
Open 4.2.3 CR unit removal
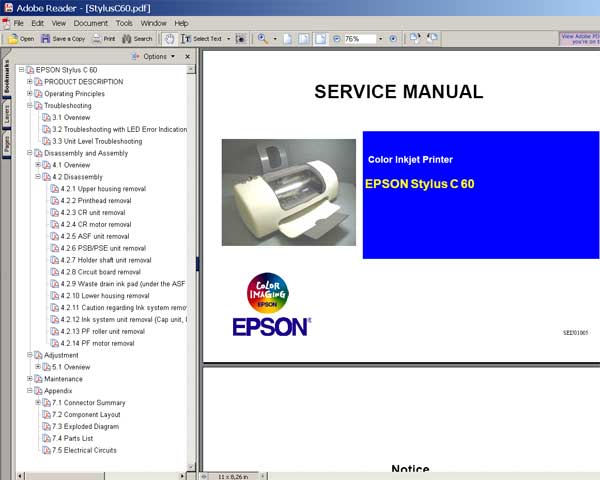pos(93,212)
